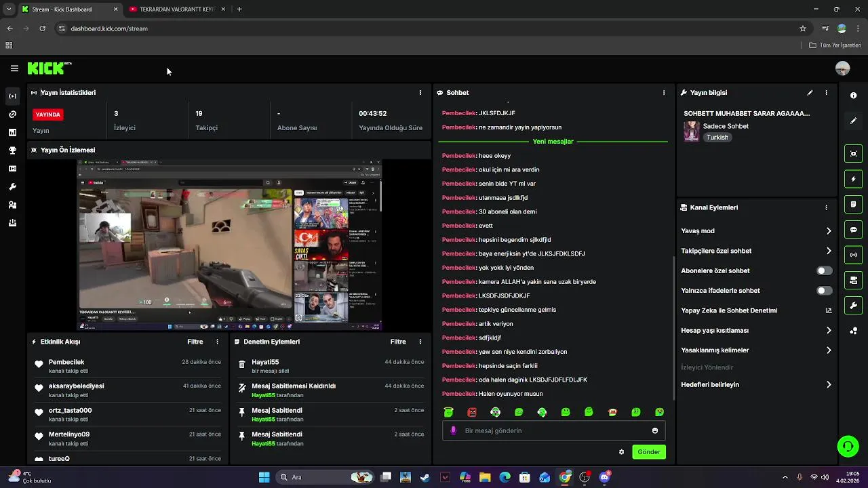Click the pencil icon in right panel strip
Screen dimensions: 868x488
(853, 121)
